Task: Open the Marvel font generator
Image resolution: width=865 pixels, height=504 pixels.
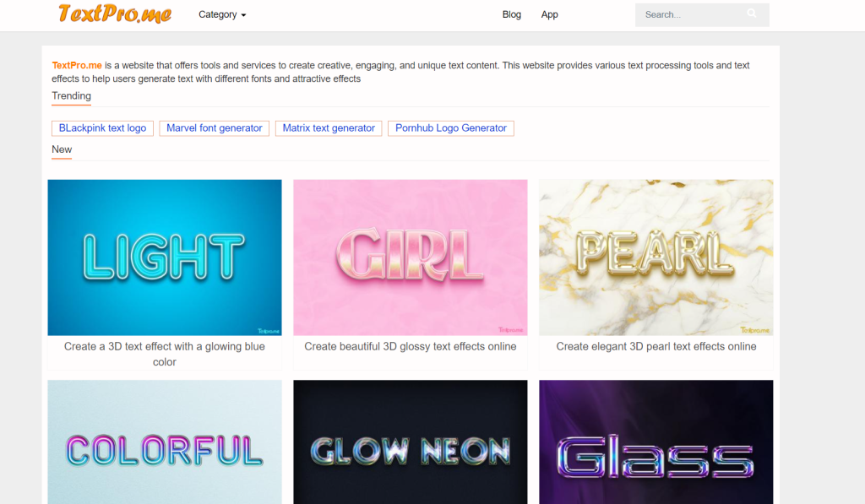Action: 214,127
